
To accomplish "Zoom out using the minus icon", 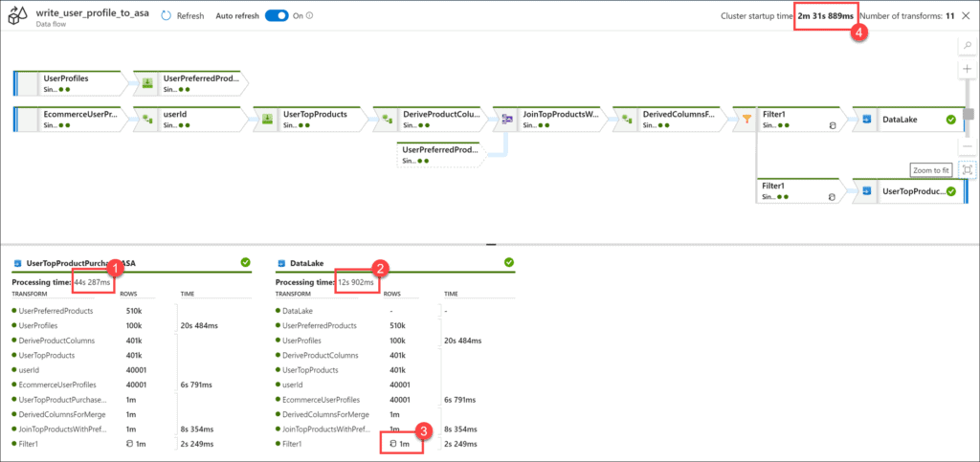I will click(x=968, y=146).
